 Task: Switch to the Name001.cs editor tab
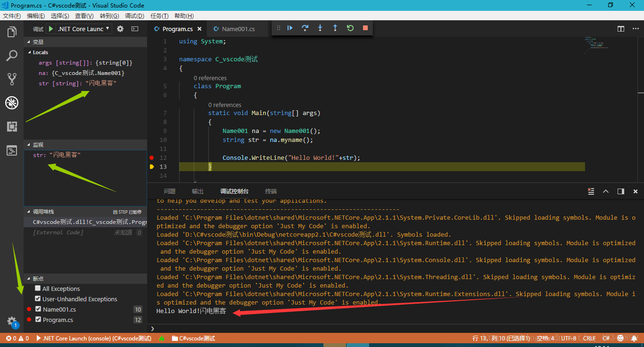238,29
